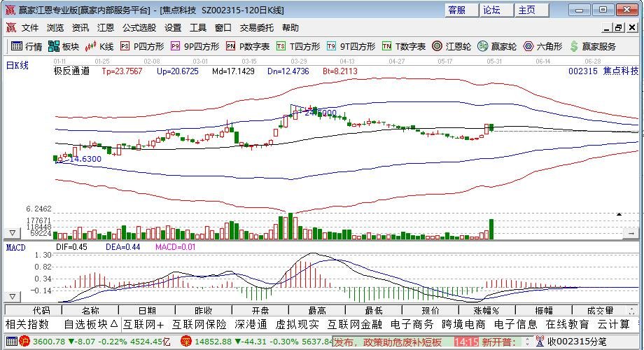Image resolution: width=644 pixels, height=350 pixels.
Task: Open the 窗口 menu
Action: [223, 28]
